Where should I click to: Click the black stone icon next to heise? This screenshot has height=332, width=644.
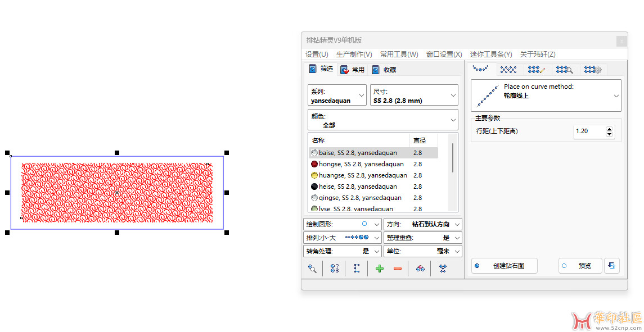click(314, 187)
